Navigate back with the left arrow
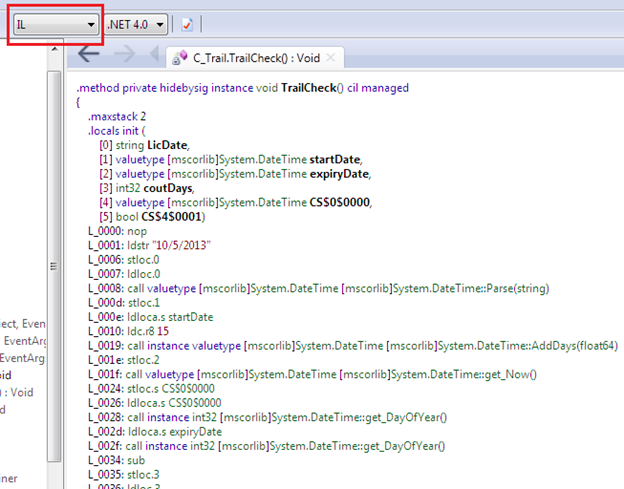624x489 pixels. tap(89, 54)
